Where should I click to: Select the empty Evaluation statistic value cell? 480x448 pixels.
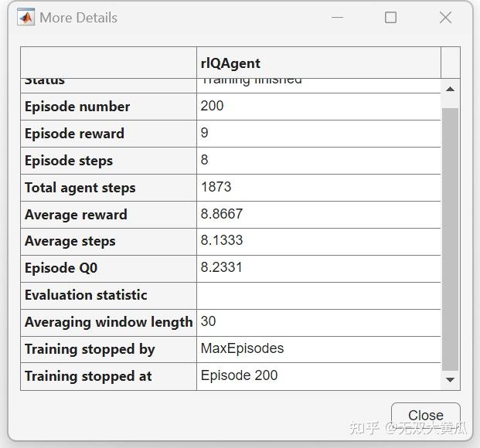click(x=318, y=295)
